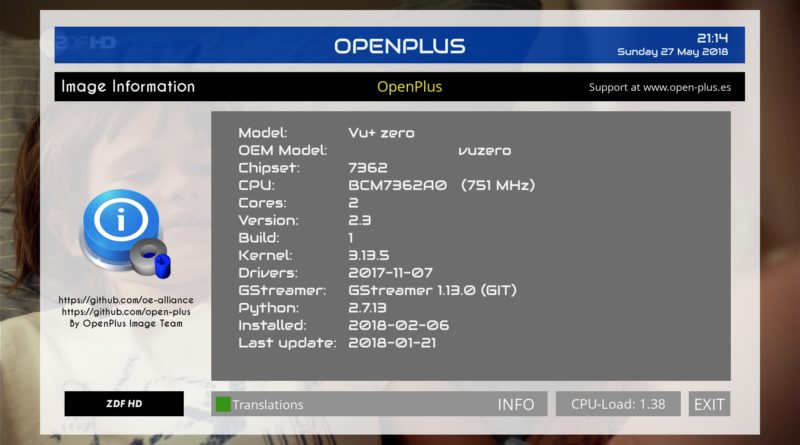800x445 pixels.
Task: Click 'By OpenPlus Image Team' credit text
Action: click(126, 324)
